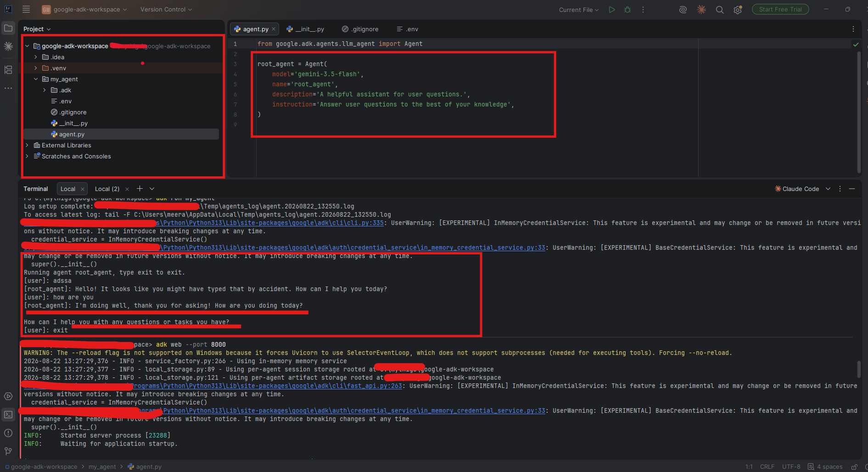Select agent.py in project tree
Image resolution: width=868 pixels, height=472 pixels.
coord(72,134)
